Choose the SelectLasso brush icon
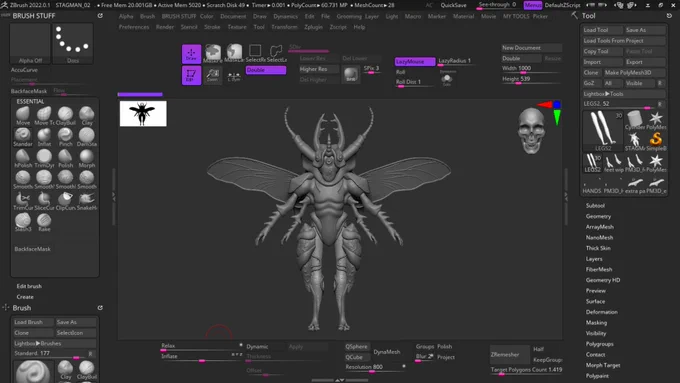680x383 pixels. point(277,53)
